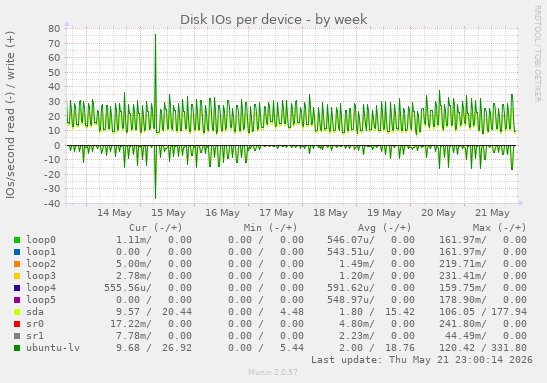547x383 pixels.
Task: Click the sda lime color swatch
Action: pyautogui.click(x=17, y=312)
